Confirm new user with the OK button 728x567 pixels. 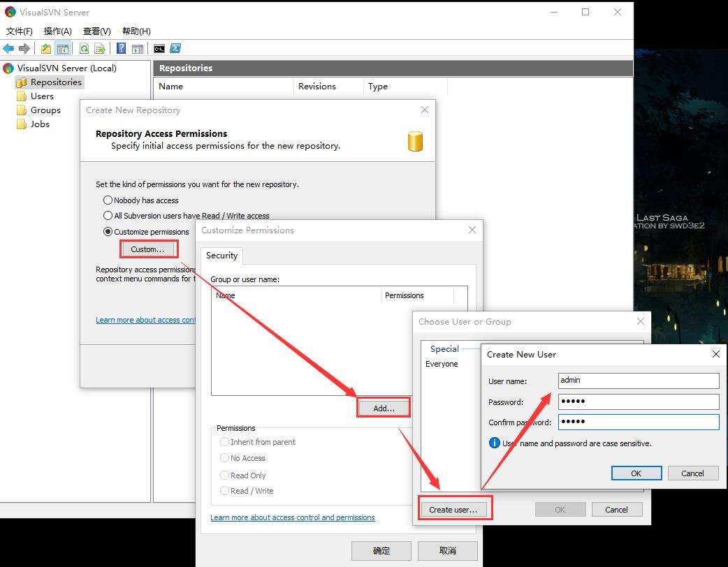636,473
